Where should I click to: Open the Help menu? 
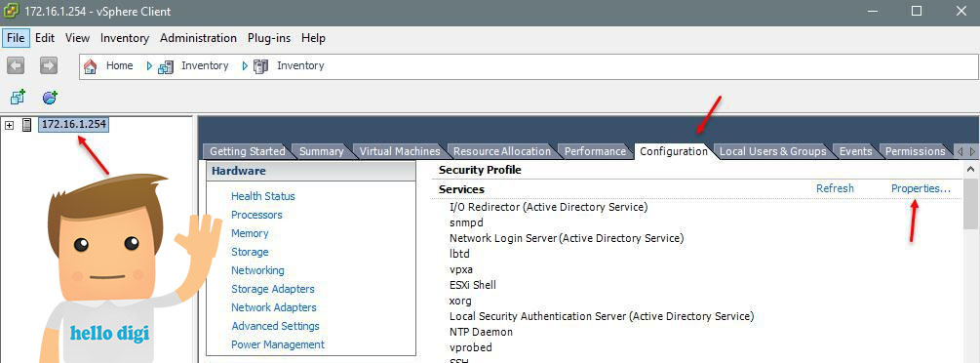point(313,37)
